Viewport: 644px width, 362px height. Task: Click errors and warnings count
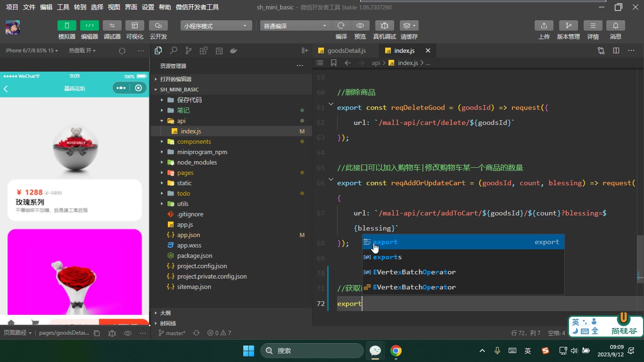pos(219,333)
